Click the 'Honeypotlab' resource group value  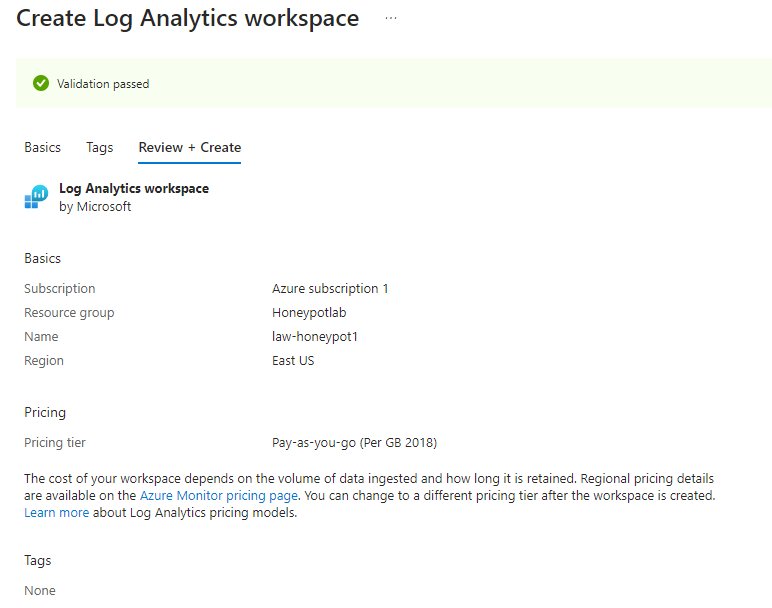pyautogui.click(x=309, y=313)
